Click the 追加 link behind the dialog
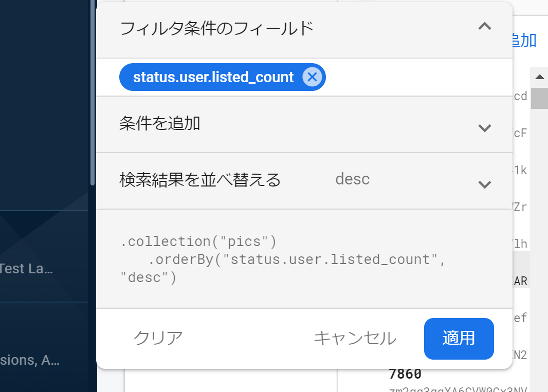548x392 pixels. [524, 41]
